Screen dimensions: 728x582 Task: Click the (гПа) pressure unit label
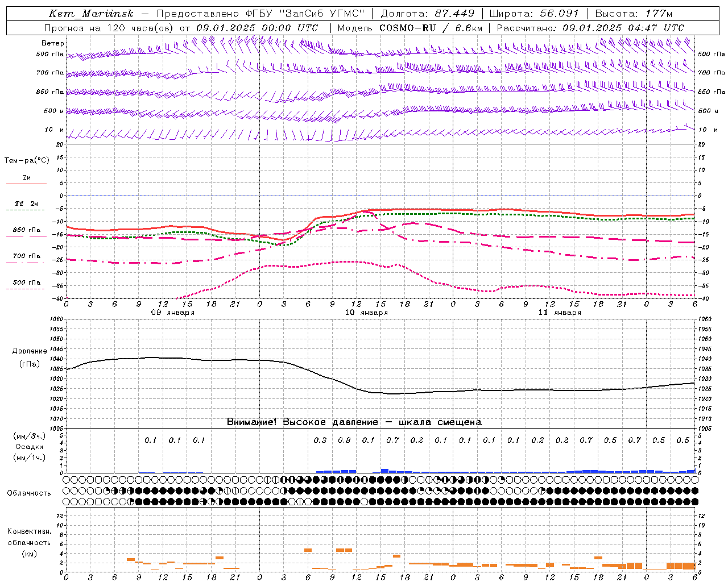(30, 364)
